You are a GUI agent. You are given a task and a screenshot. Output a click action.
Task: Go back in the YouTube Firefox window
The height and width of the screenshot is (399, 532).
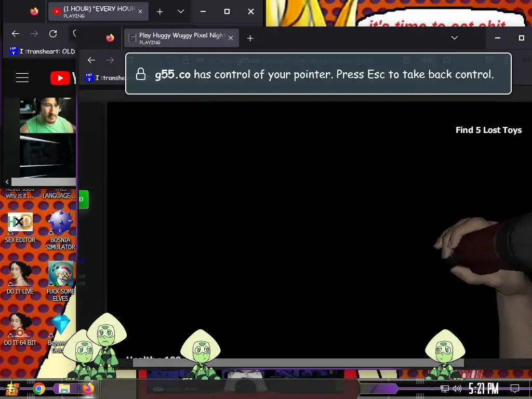[x=16, y=34]
